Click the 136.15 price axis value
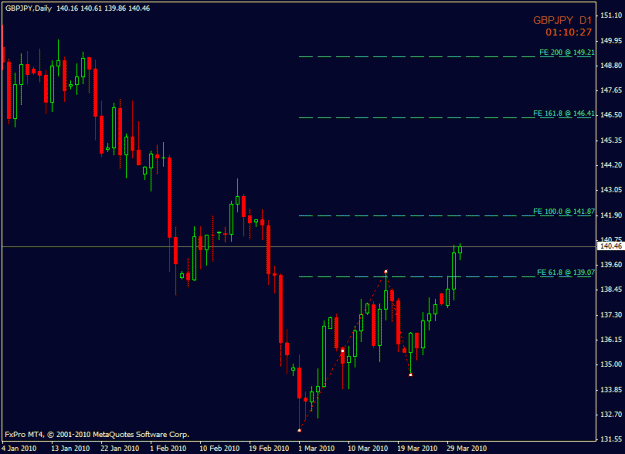The width and height of the screenshot is (625, 454). 611,340
